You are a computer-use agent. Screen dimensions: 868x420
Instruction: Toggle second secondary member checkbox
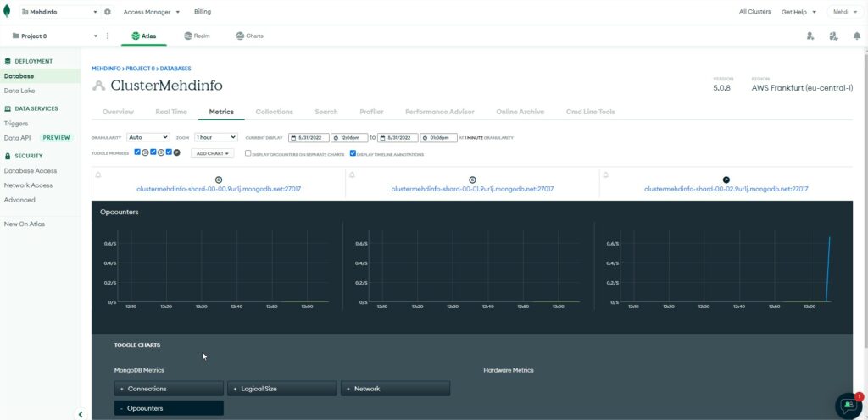[153, 152]
